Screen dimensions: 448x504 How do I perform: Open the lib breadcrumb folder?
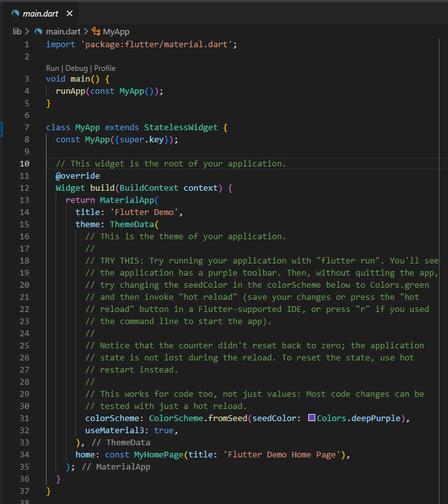click(x=17, y=31)
